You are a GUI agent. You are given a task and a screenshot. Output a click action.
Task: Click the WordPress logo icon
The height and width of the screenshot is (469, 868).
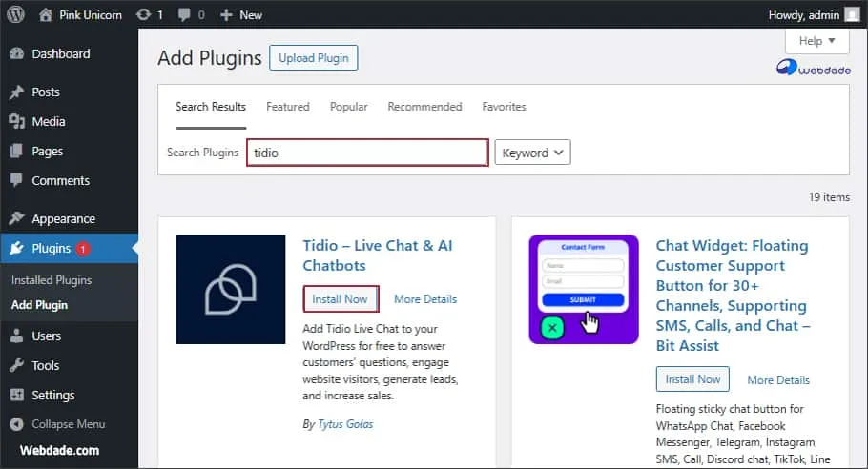[16, 15]
